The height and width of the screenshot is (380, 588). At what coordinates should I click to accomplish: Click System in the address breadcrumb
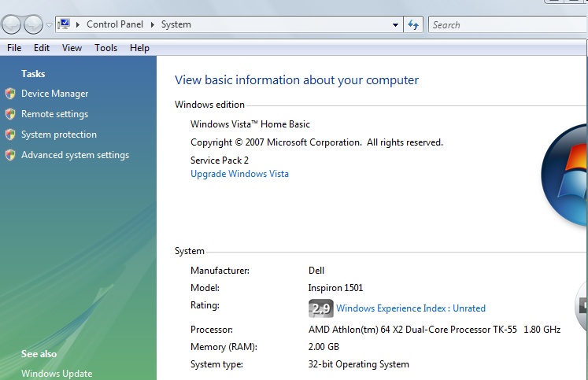pyautogui.click(x=176, y=24)
